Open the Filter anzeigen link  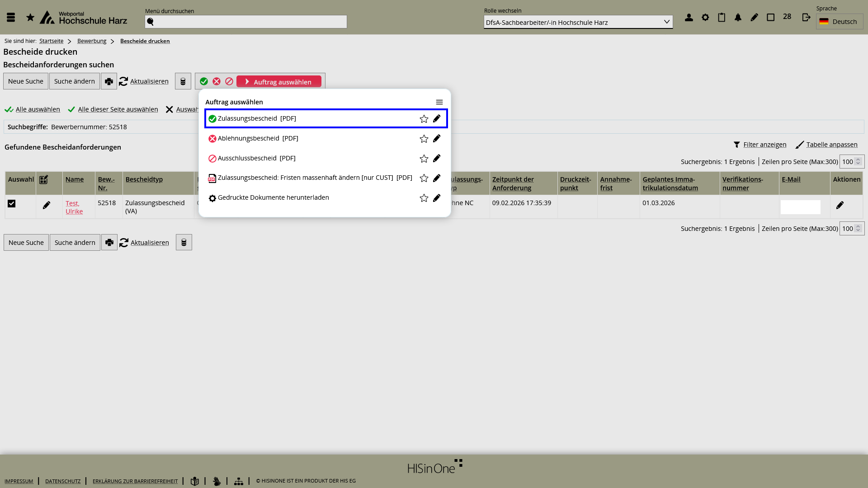click(764, 145)
